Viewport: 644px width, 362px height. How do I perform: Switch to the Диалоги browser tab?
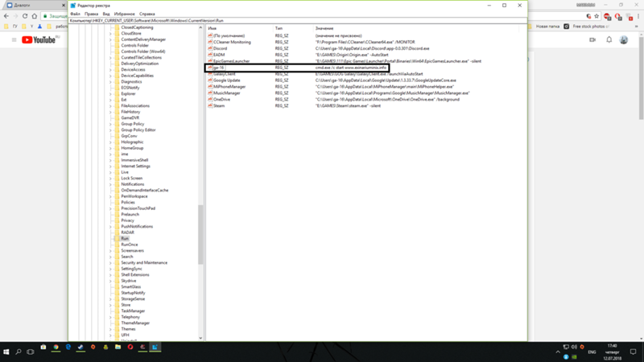pos(35,6)
